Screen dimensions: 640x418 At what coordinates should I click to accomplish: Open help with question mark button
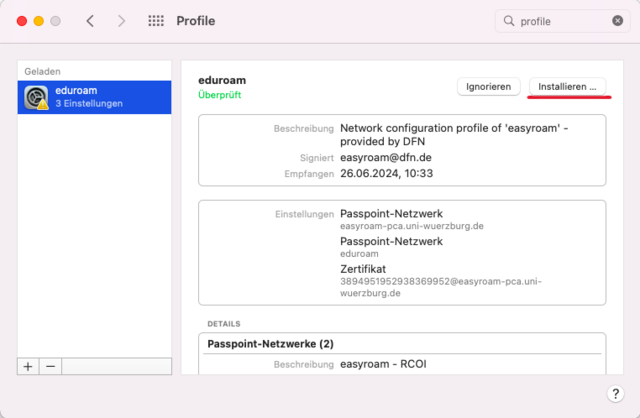[x=615, y=394]
